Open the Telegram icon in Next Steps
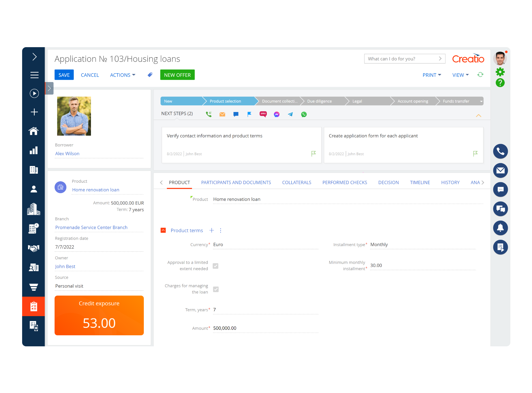 (x=290, y=114)
